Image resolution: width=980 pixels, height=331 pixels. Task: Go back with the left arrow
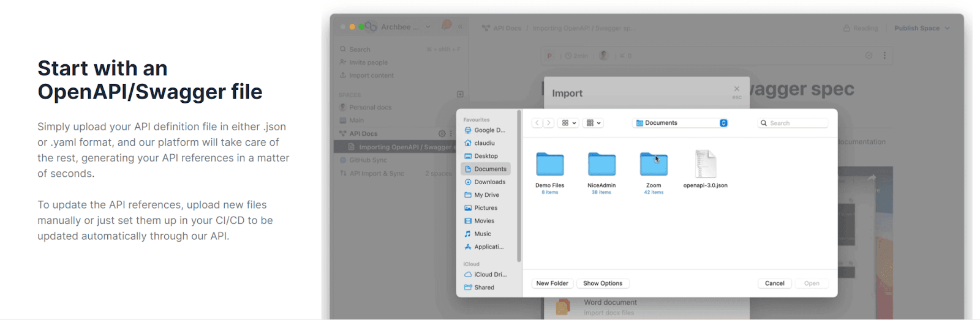tap(537, 123)
